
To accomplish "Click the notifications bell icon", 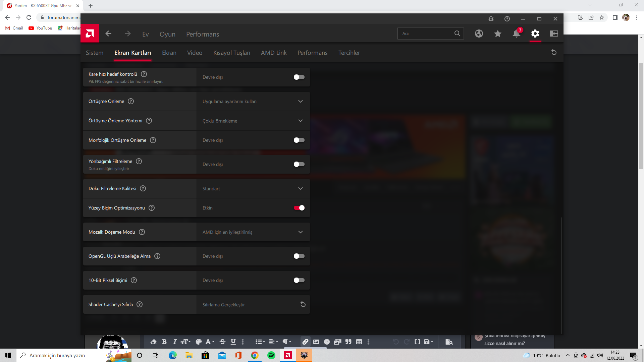I will point(516,34).
